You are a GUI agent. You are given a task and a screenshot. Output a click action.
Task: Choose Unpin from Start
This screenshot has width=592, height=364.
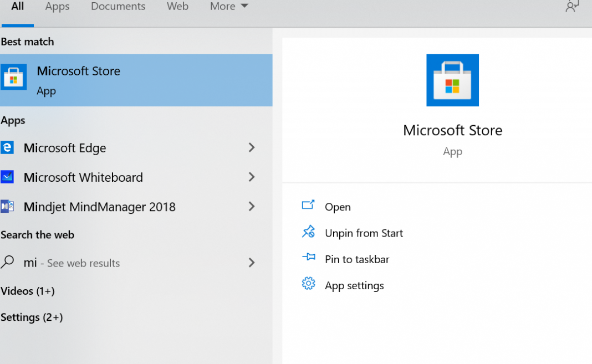364,233
